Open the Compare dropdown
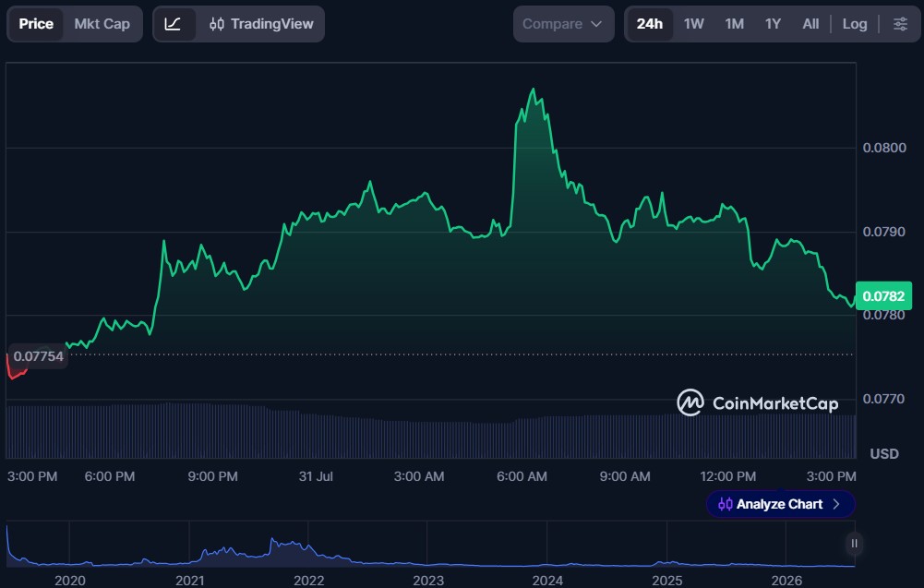The height and width of the screenshot is (588, 924). [563, 24]
